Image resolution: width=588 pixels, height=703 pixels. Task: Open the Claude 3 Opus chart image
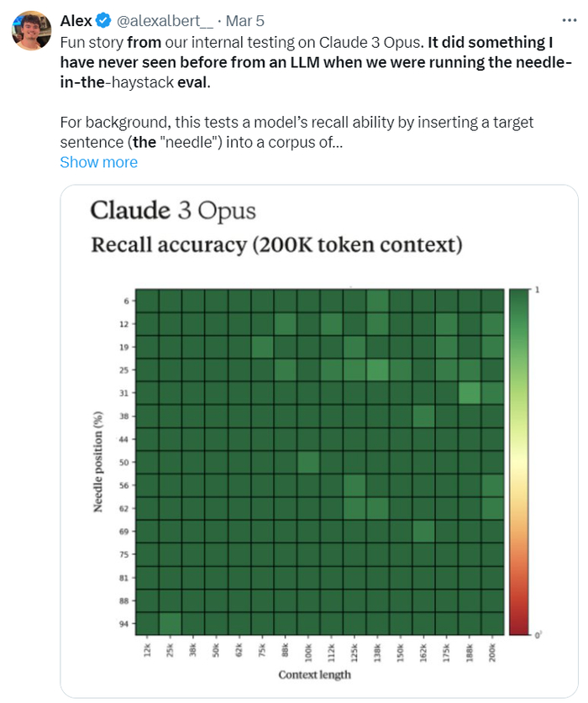coord(319,441)
